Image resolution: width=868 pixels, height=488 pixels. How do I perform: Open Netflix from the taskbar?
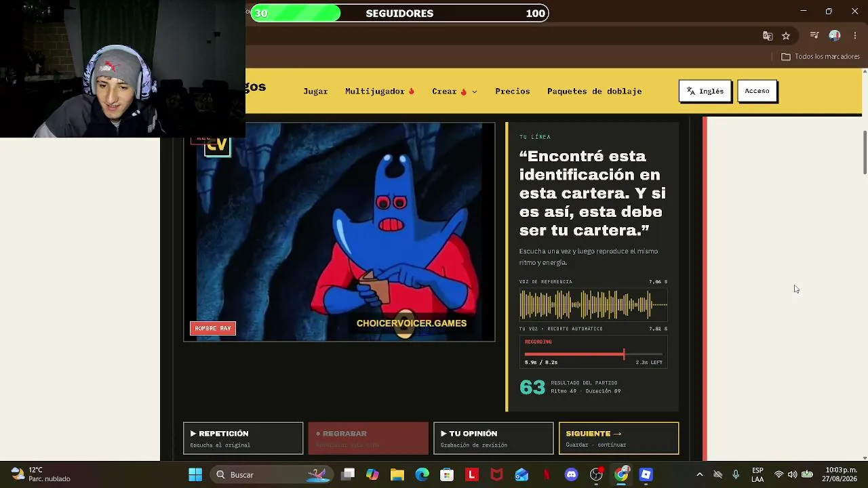coord(547,474)
